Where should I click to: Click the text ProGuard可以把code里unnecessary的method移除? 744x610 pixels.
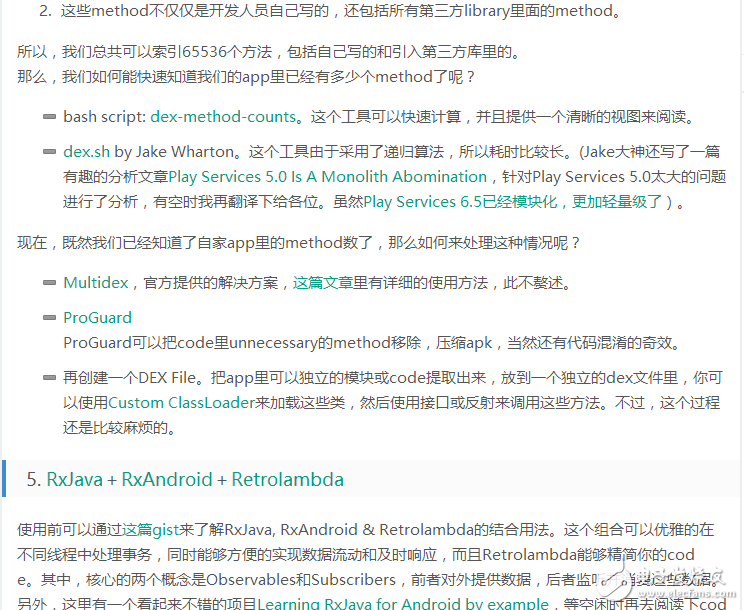[242, 342]
